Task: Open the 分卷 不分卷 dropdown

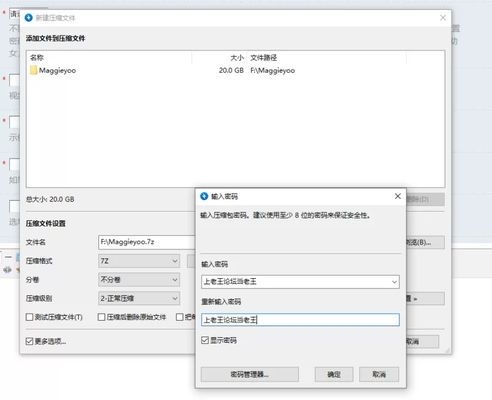Action: coord(139,280)
